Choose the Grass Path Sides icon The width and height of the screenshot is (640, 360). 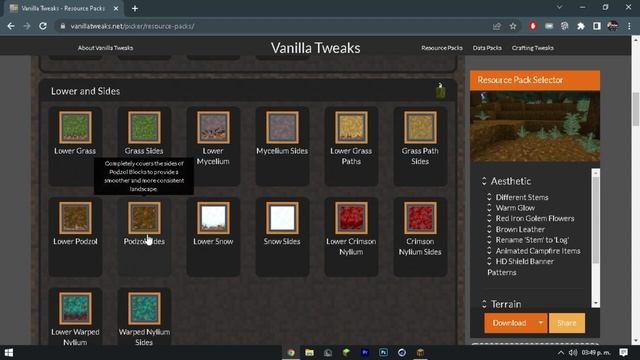tap(420, 127)
